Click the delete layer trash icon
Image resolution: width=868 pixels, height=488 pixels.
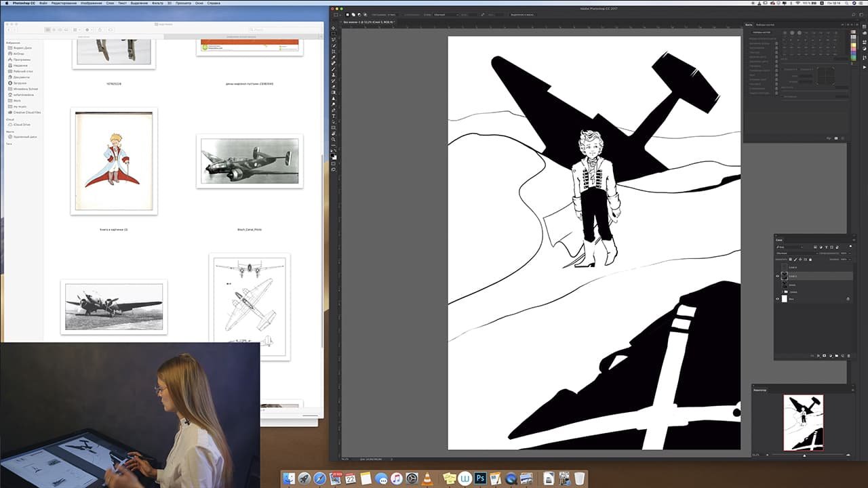848,355
